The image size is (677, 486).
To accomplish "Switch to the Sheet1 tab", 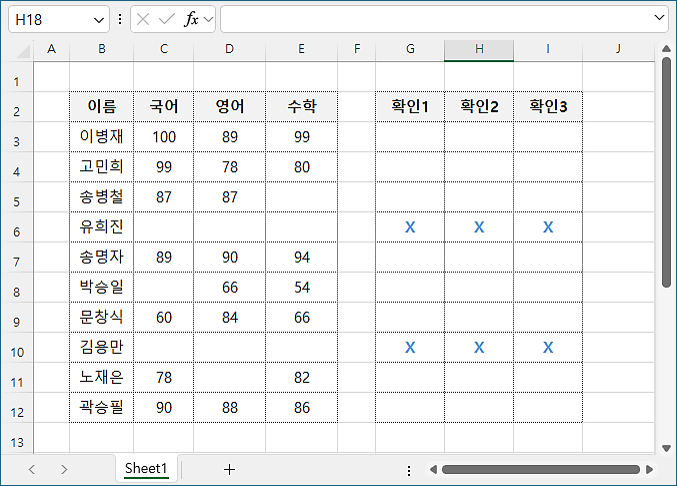I will (x=146, y=468).
